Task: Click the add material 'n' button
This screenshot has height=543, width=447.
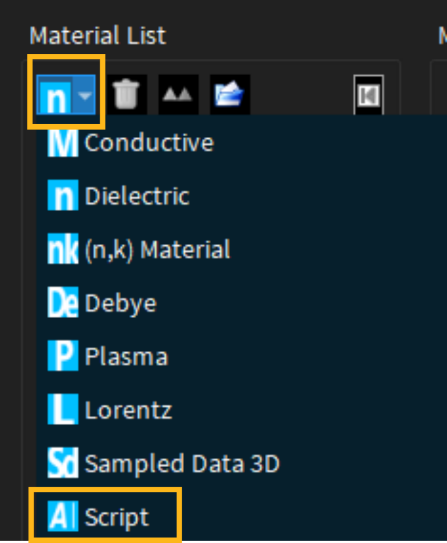Action: point(55,95)
